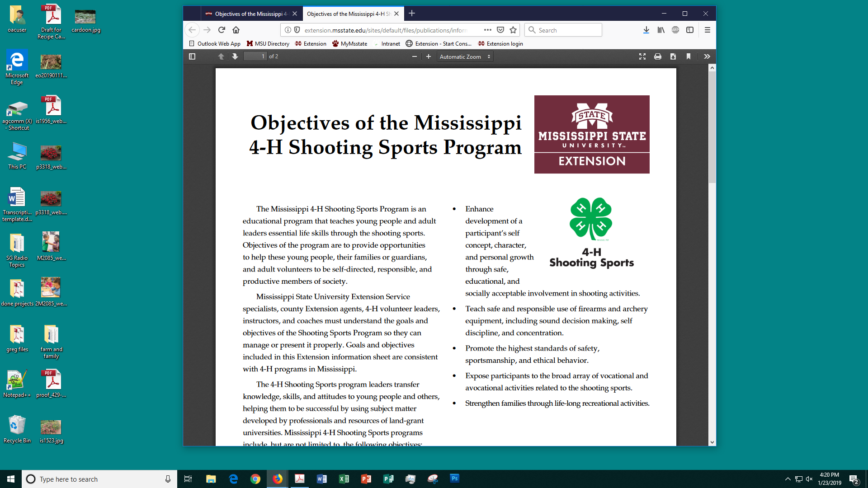Close the active Objectives 4-H tab
This screenshot has height=488, width=868.
tap(396, 14)
